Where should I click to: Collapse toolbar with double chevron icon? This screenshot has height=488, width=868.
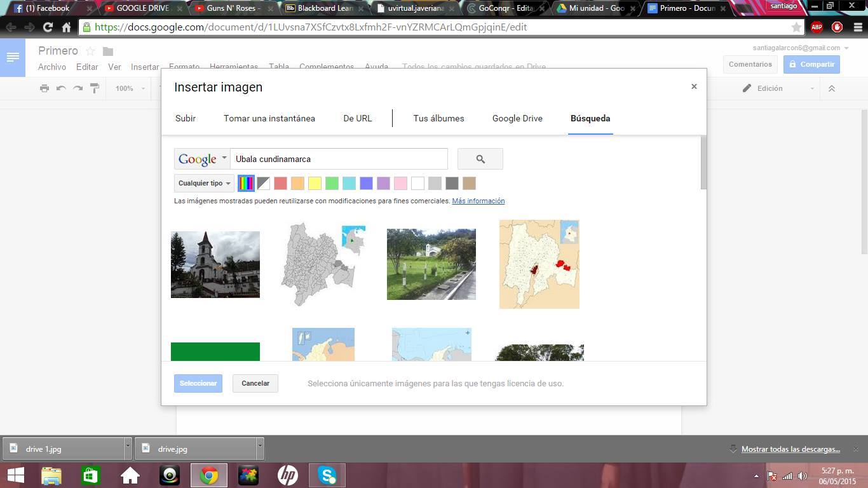pos(831,88)
